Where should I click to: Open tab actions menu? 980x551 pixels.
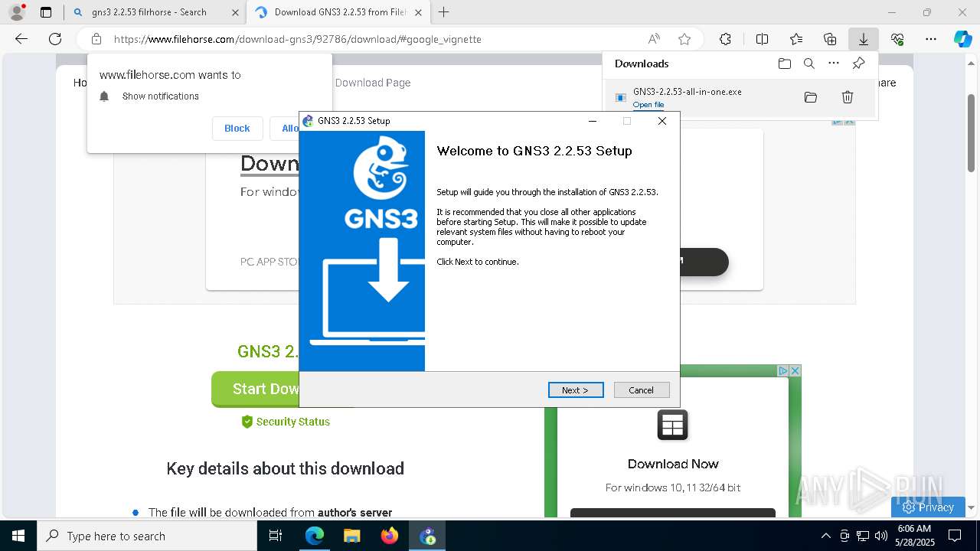pos(46,12)
